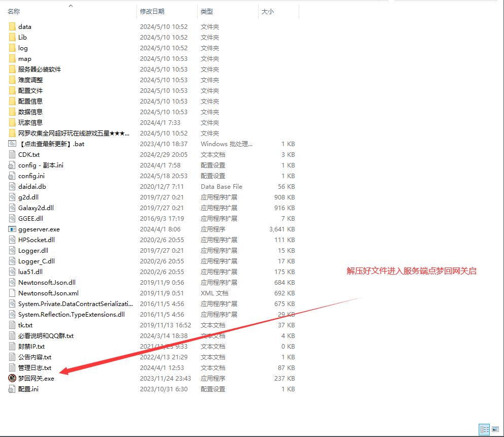Click the 梦回网关.exe application icon
The width and height of the screenshot is (504, 437).
pos(12,378)
